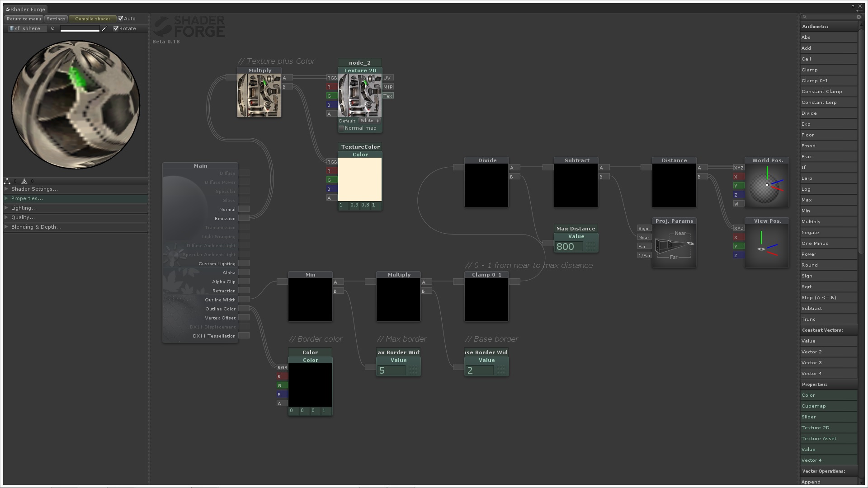Click the UV input port on Texture 2D node
This screenshot has width=868, height=488.
point(388,78)
